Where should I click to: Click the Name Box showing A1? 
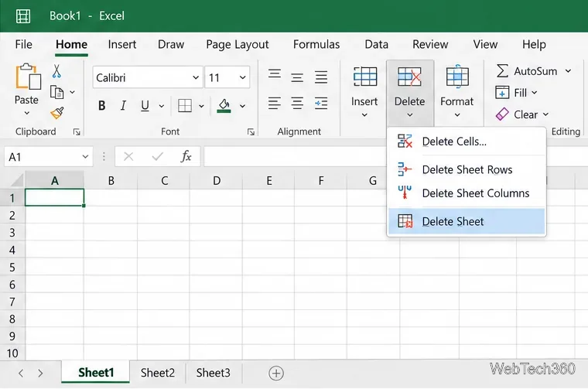coord(43,157)
